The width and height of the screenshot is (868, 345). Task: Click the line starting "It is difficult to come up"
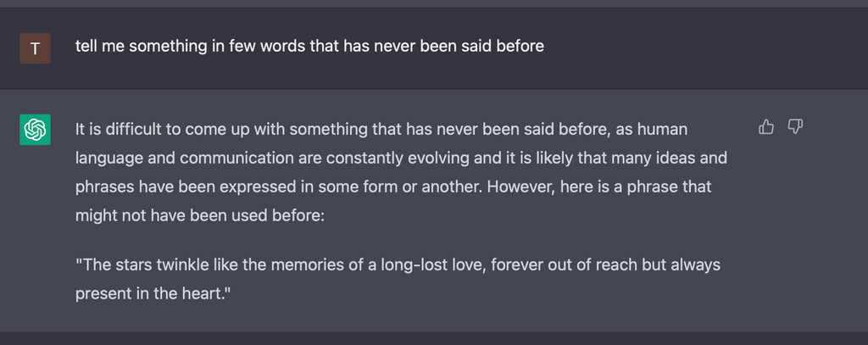pyautogui.click(x=381, y=130)
